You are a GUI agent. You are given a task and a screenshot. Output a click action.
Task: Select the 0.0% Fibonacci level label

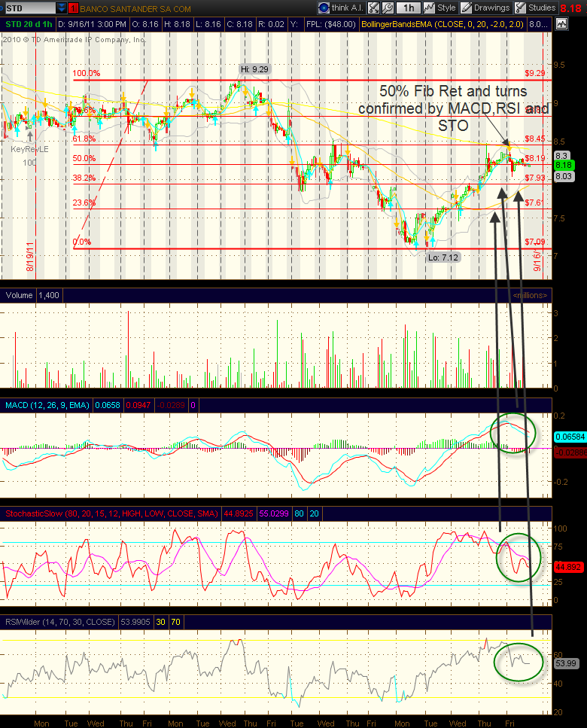pos(82,242)
